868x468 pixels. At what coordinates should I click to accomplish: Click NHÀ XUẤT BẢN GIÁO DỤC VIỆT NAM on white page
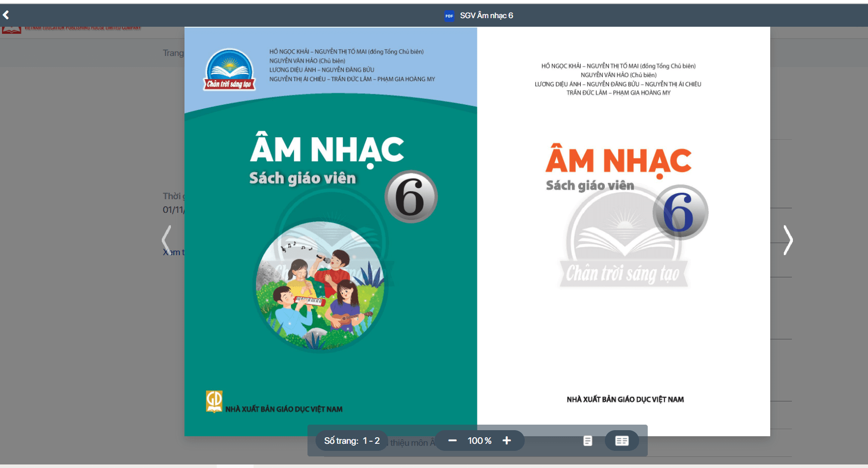[x=625, y=399]
